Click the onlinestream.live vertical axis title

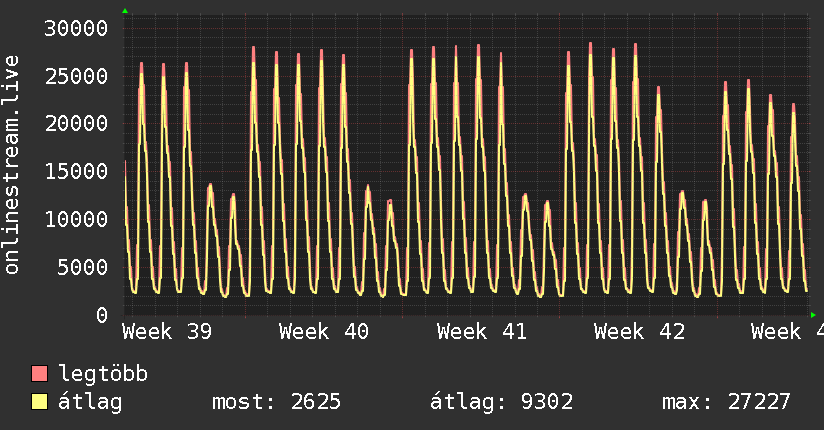click(11, 165)
